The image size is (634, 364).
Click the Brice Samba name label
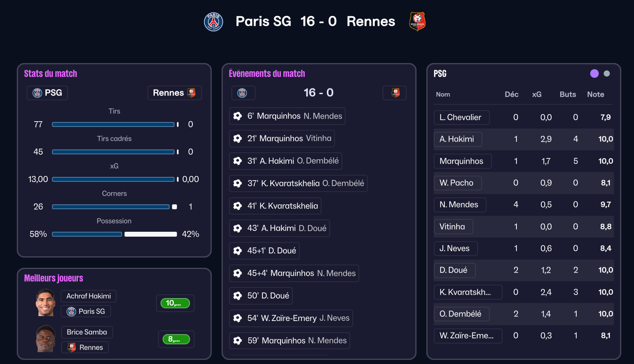[87, 332]
